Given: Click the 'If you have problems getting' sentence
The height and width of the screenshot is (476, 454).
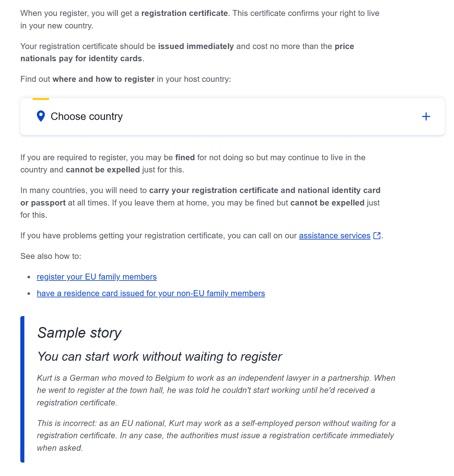Looking at the screenshot, I should [x=158, y=236].
